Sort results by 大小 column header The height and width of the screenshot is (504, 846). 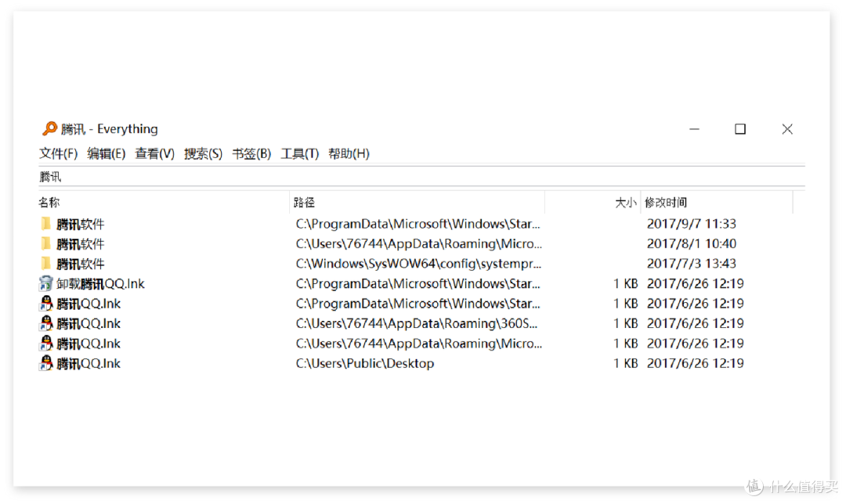[592, 202]
